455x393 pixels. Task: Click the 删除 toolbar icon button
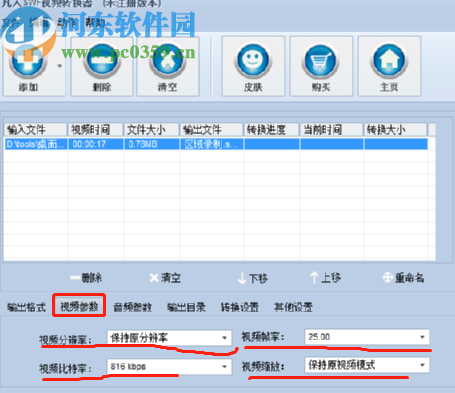click(x=102, y=67)
